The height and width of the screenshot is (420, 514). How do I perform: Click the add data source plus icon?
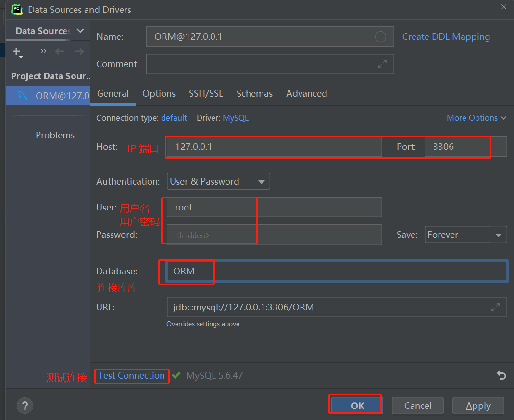[x=17, y=52]
